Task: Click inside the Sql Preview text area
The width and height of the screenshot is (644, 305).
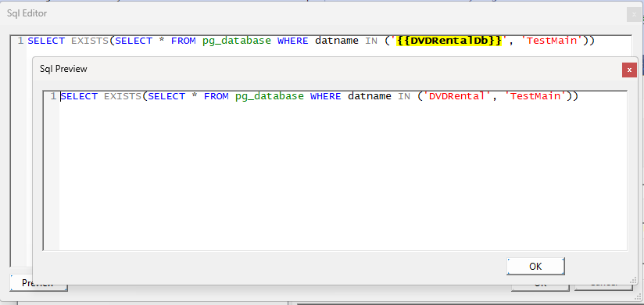Action: (x=335, y=170)
